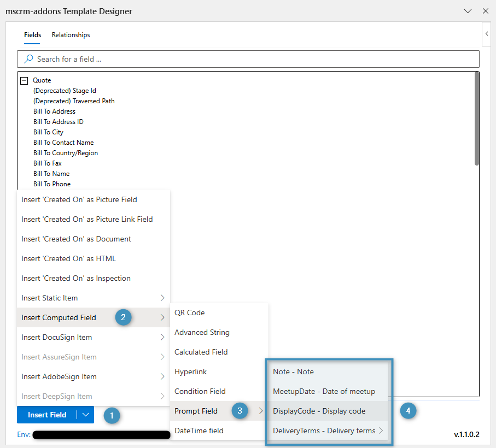Open the Insert DocuSign Item submenu
The width and height of the screenshot is (496, 448).
[x=93, y=337]
